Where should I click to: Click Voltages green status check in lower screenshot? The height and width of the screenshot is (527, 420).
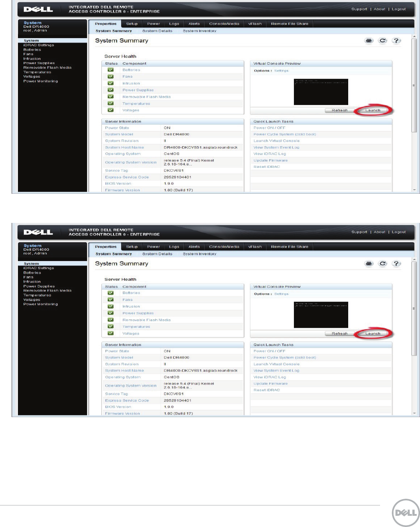pos(111,333)
